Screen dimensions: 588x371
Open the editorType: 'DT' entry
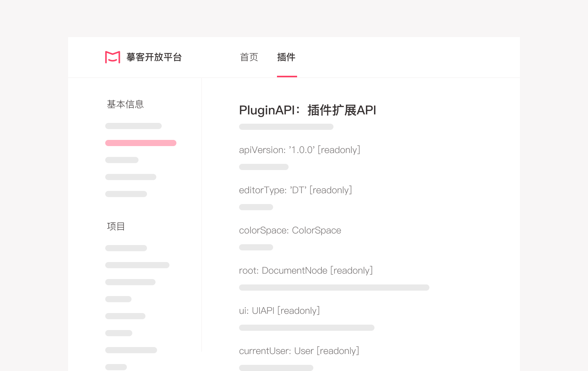click(296, 190)
